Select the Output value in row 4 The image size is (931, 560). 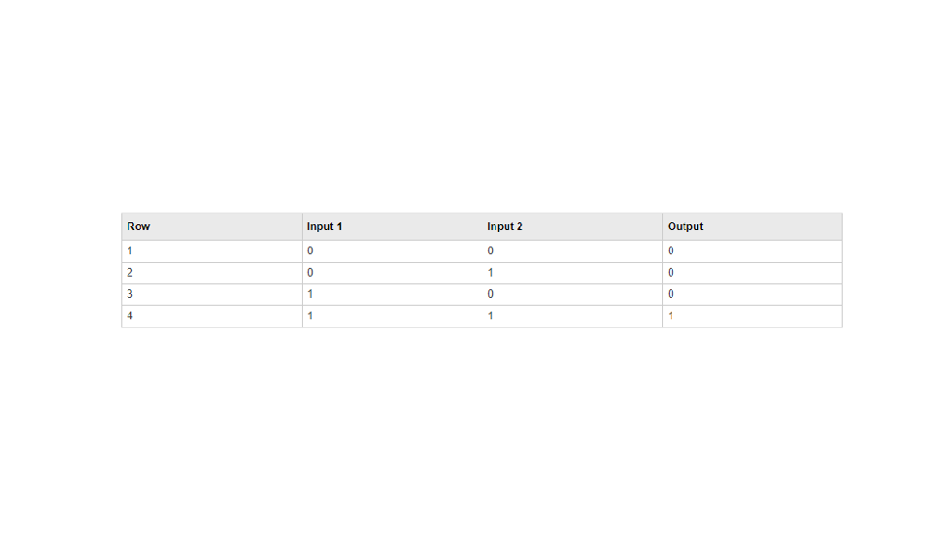[x=671, y=316]
